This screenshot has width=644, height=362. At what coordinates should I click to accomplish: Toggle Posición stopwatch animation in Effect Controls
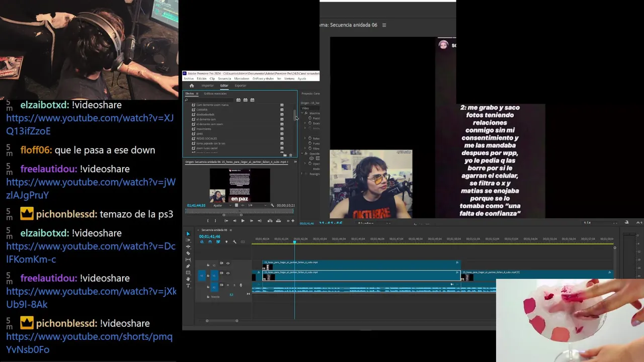click(310, 118)
